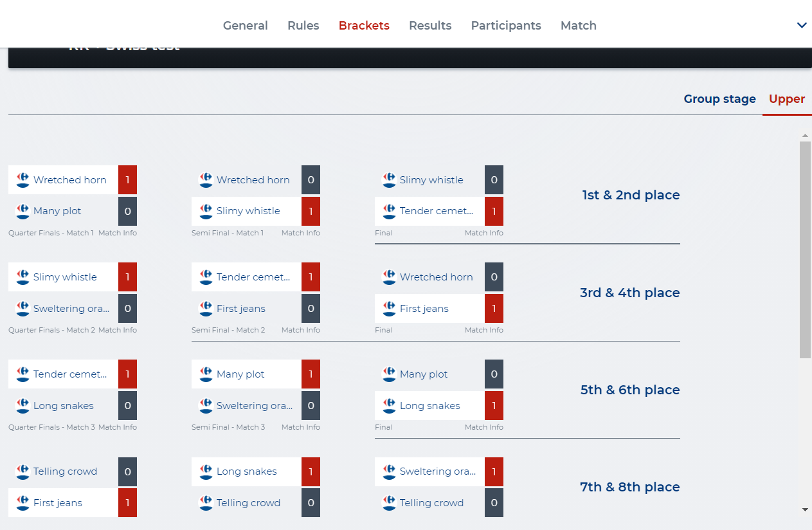Click Tender cemetery logo in 1st & 2nd place final
This screenshot has height=530, width=812.
point(389,211)
